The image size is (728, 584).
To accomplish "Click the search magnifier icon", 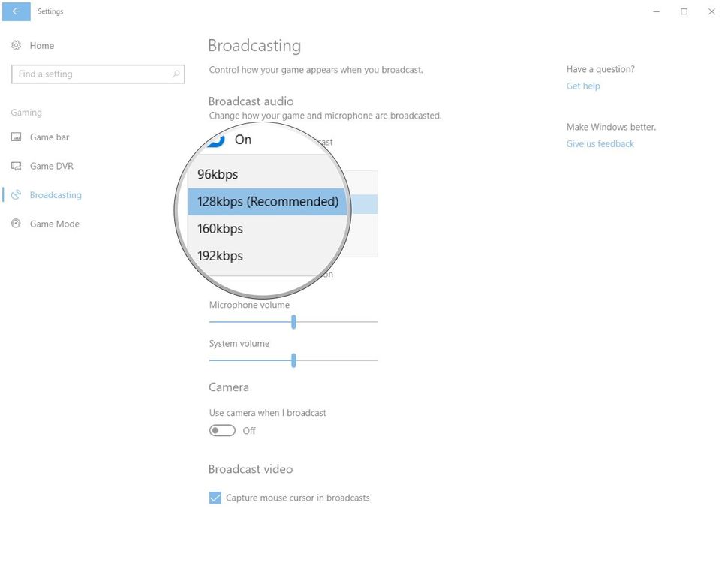I will [x=176, y=74].
